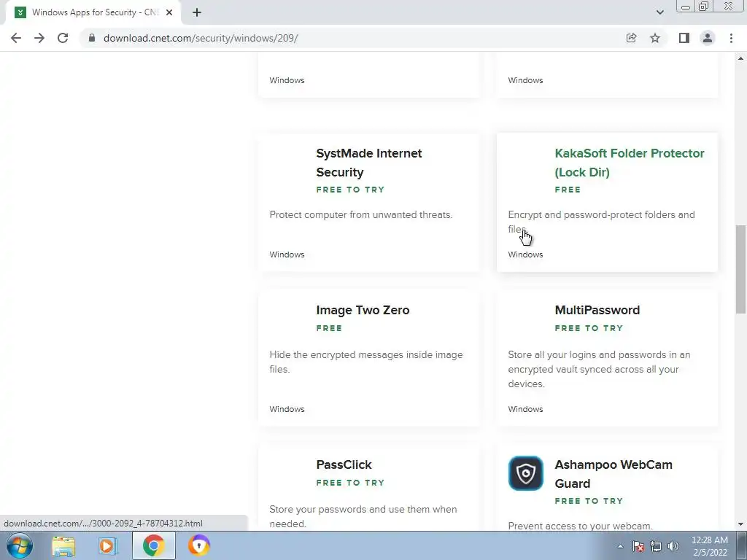
Task: Go forward to the next page
Action: pyautogui.click(x=39, y=38)
